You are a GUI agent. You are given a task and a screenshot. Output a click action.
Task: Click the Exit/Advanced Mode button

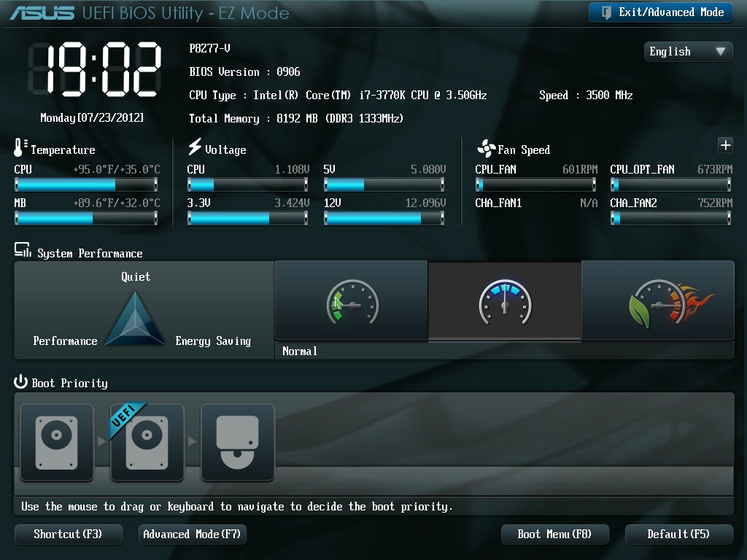(660, 13)
